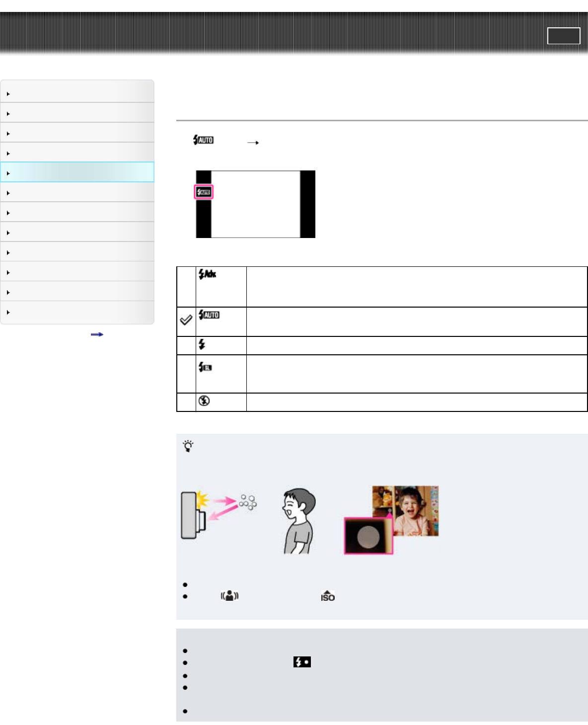
Task: Click the default-setting checkmark beside Flash Auto
Action: tap(186, 321)
